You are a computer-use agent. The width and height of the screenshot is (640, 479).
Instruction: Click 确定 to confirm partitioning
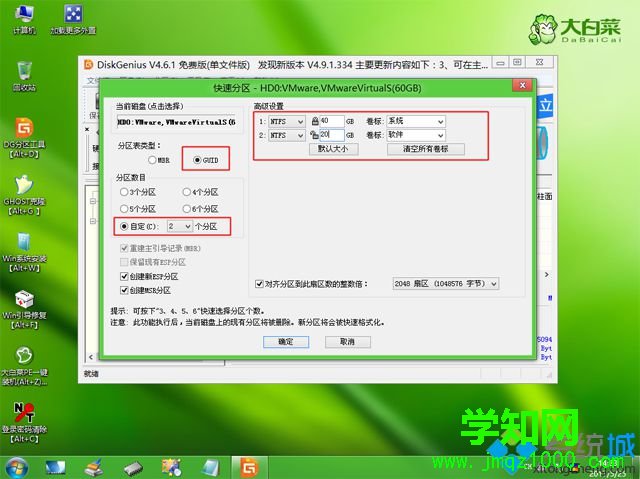point(286,342)
